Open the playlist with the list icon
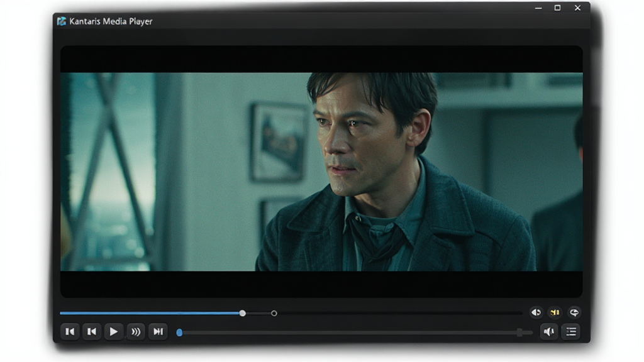Viewport: 644px width, 362px height. pos(571,332)
